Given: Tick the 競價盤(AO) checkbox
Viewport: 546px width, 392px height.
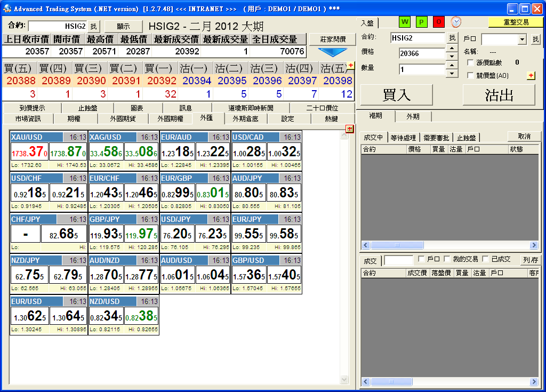Looking at the screenshot, I should (470, 76).
